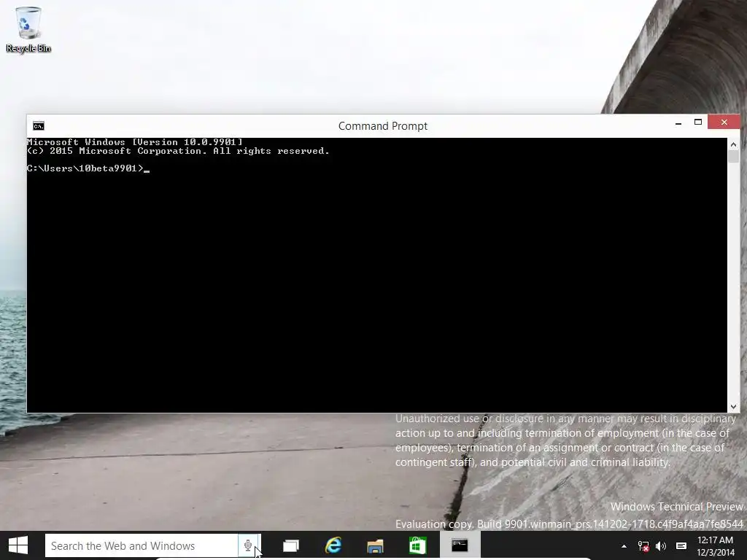Viewport: 747px width, 560px height.
Task: Click the Command Prompt scrollbar down arrow
Action: [x=734, y=407]
